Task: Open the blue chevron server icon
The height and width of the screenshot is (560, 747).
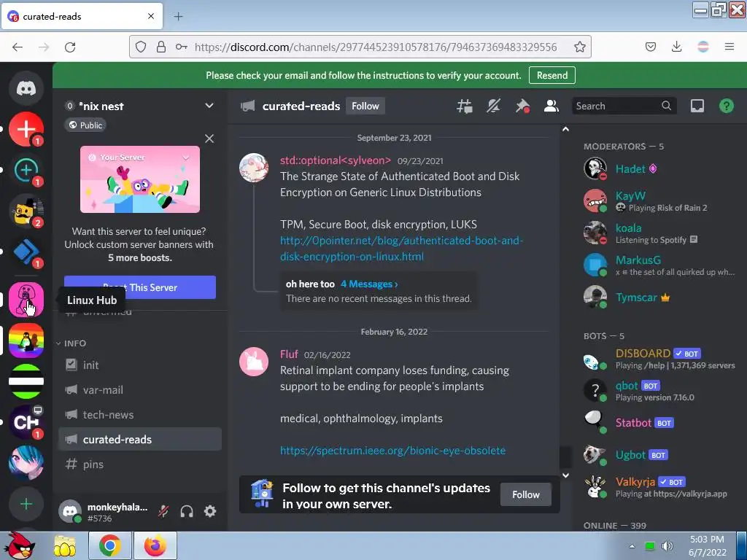Action: pyautogui.click(x=26, y=252)
